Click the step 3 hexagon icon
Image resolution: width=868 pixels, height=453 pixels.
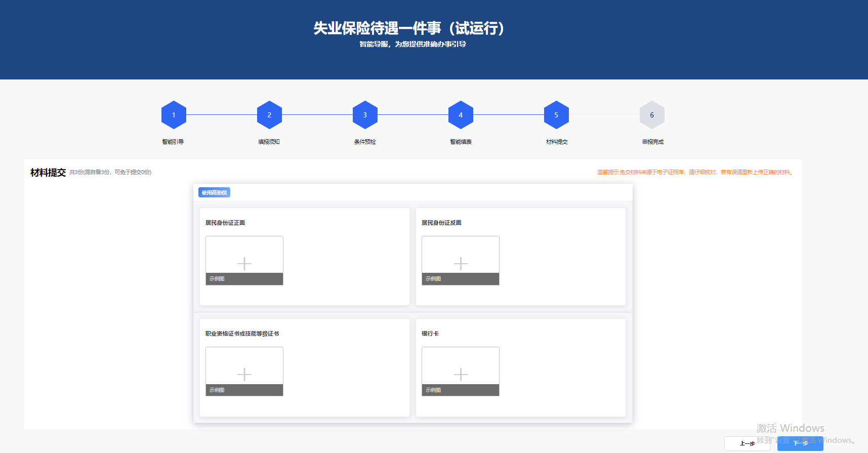click(365, 115)
